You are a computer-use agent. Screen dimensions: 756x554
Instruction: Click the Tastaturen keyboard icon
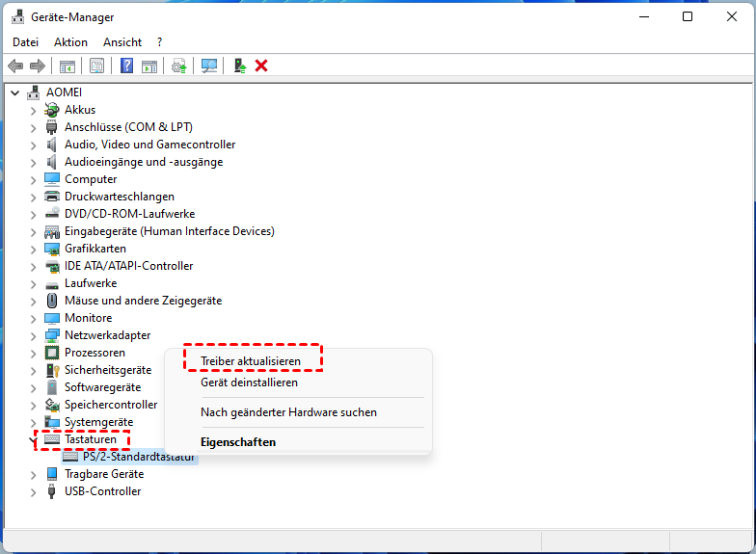coord(52,439)
